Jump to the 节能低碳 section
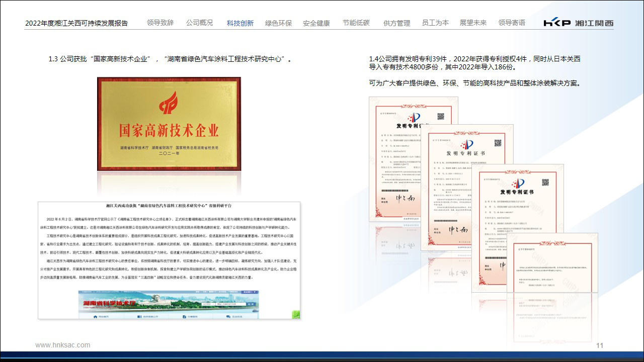 tap(356, 23)
